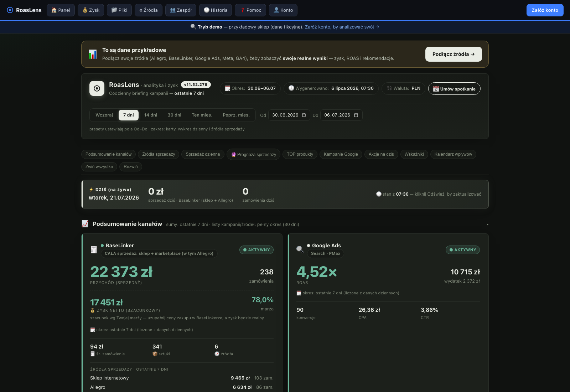Open the calendar picker in Do date field

pyautogui.click(x=356, y=115)
